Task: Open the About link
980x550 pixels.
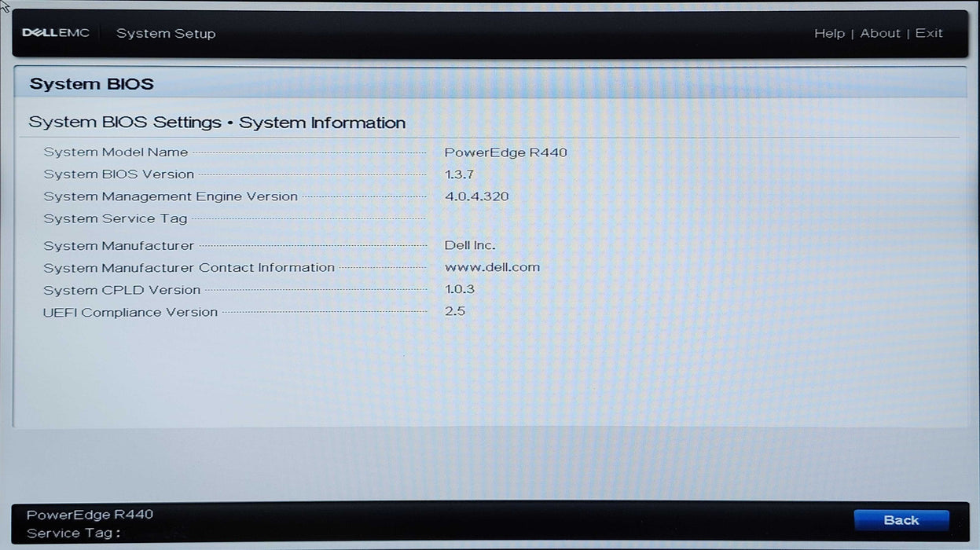Action: (880, 33)
